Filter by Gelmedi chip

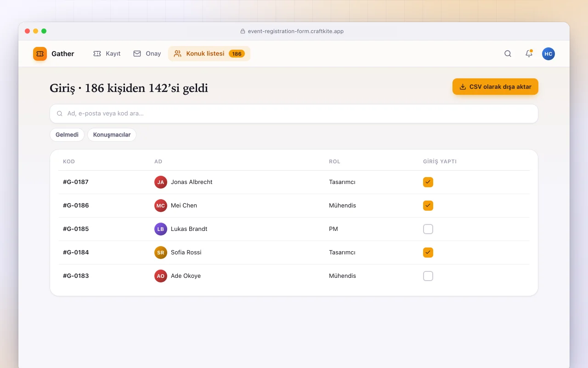point(67,135)
